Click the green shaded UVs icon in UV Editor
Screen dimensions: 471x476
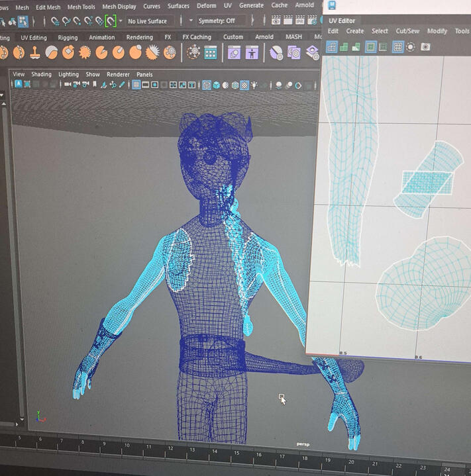click(344, 47)
